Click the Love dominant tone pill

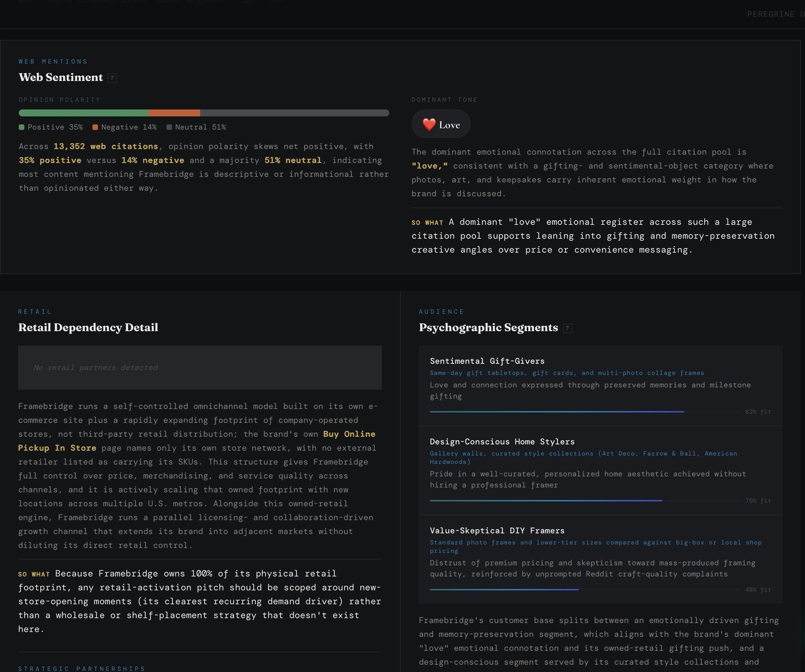[441, 124]
